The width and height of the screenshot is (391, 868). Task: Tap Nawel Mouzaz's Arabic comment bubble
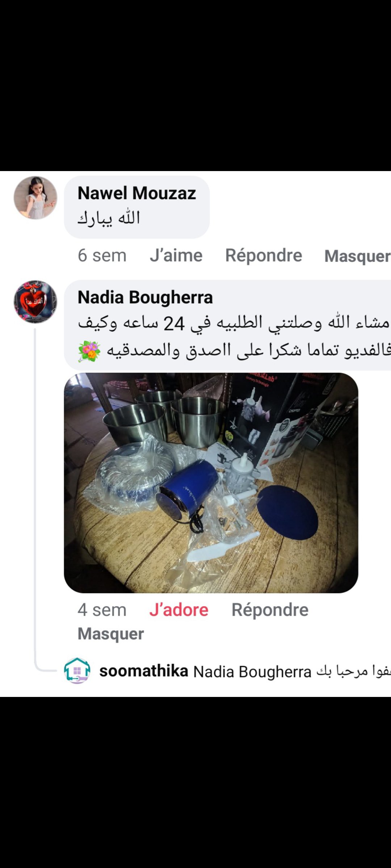click(x=137, y=207)
